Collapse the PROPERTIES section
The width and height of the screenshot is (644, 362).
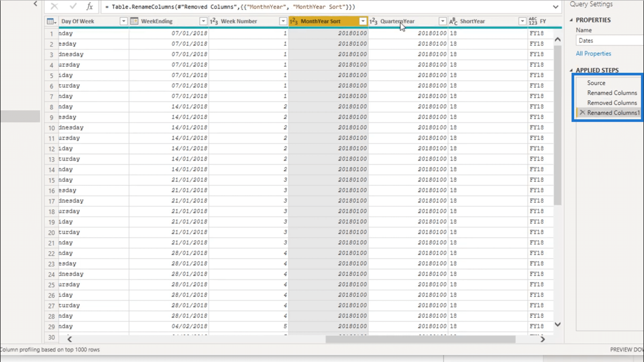571,20
